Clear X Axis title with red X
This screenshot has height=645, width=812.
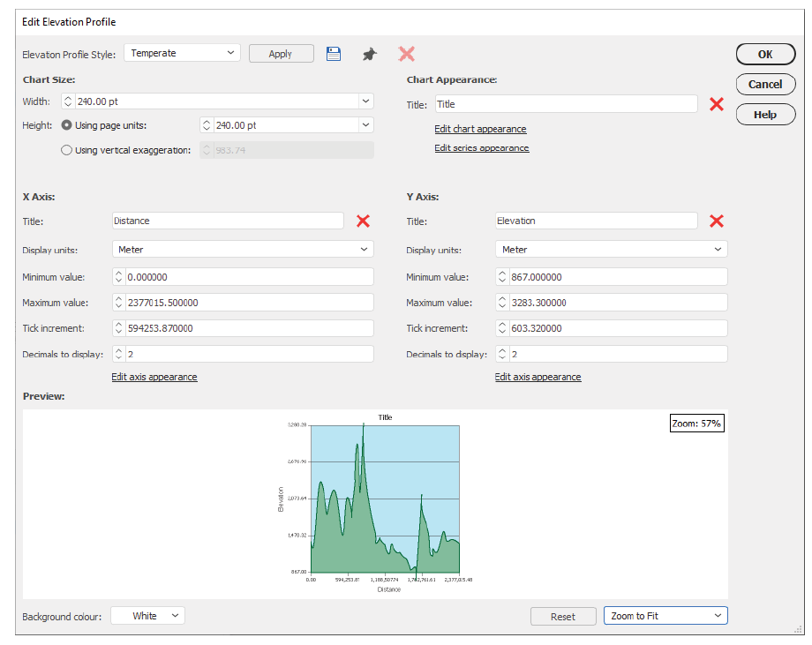coord(363,221)
